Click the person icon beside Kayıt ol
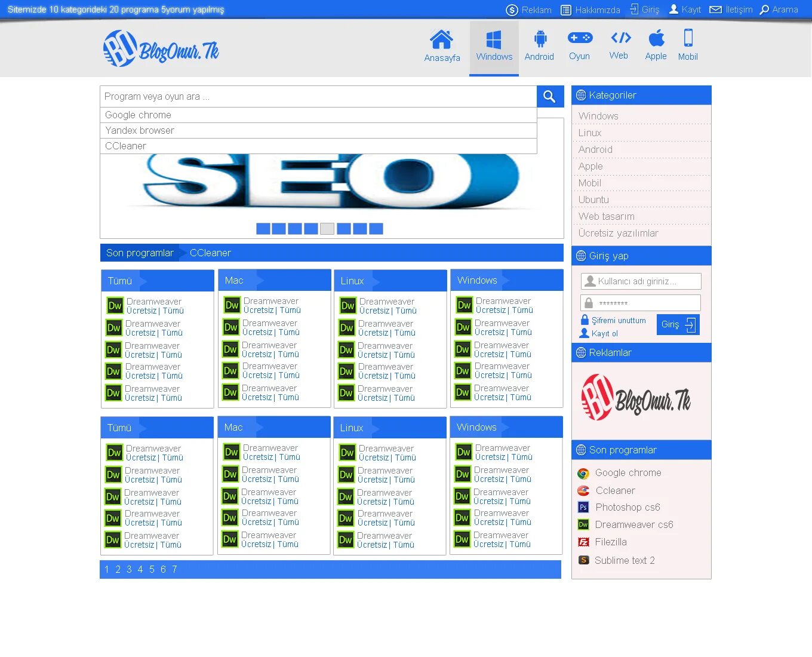This screenshot has height=657, width=812. point(585,333)
